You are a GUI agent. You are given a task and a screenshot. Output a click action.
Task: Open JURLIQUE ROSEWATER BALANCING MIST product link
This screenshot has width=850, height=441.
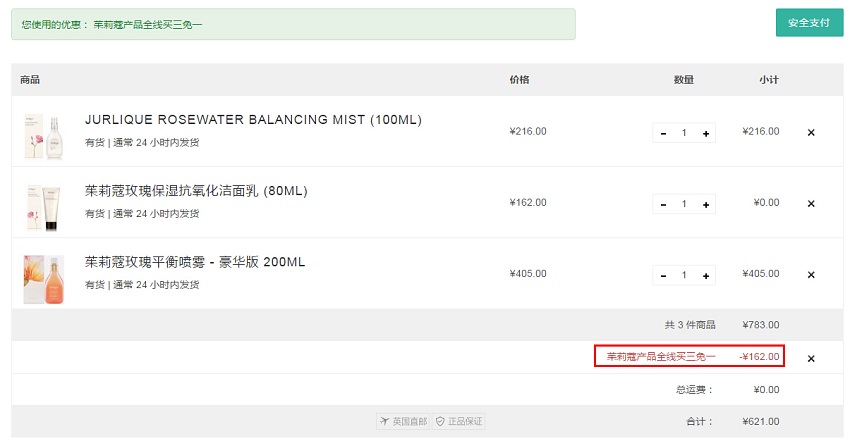[253, 120]
